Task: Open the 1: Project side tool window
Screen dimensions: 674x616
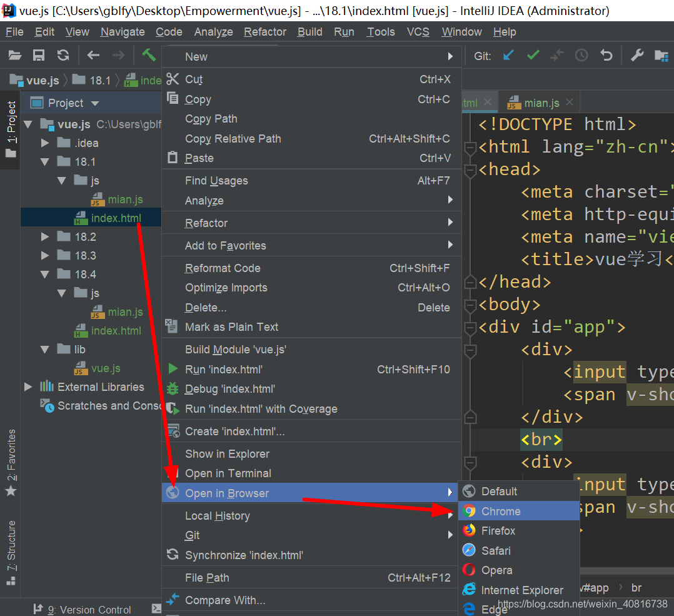Action: coord(11,129)
